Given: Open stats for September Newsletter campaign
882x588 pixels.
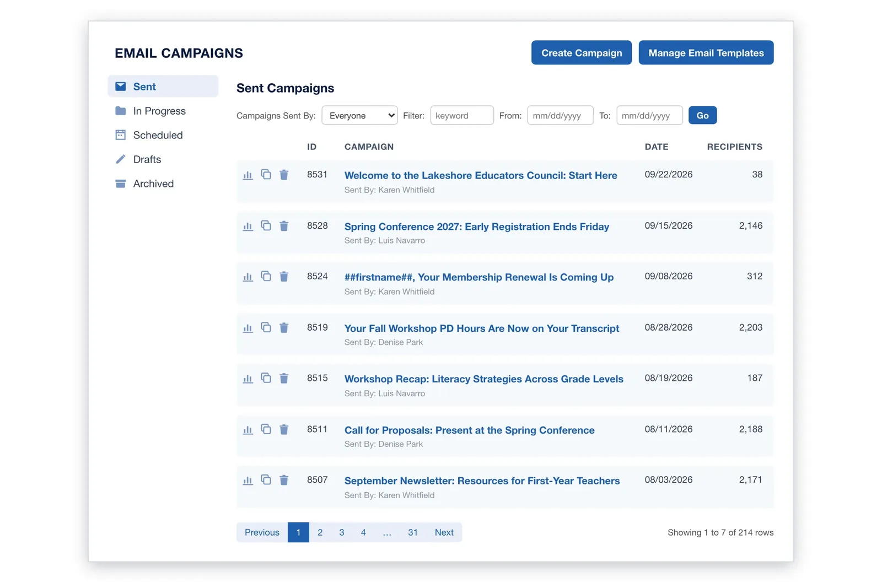Looking at the screenshot, I should coord(248,481).
